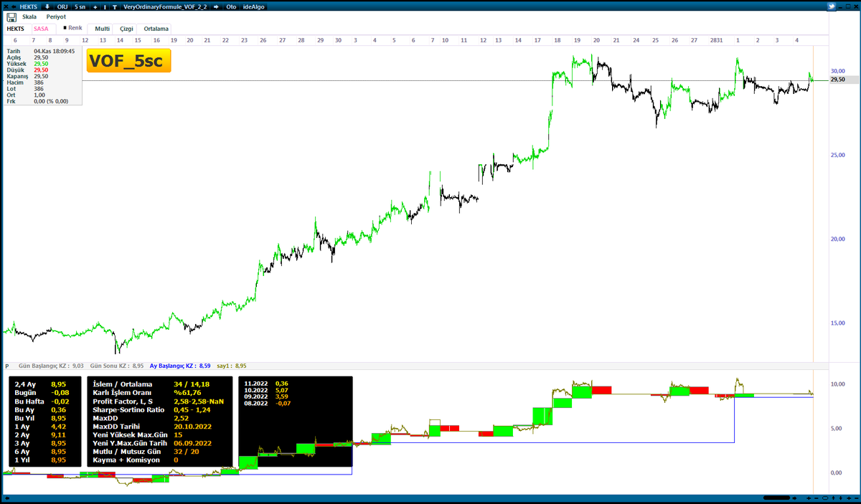Click the vertical bar icon in the title bar
The height and width of the screenshot is (504, 861).
click(105, 7)
